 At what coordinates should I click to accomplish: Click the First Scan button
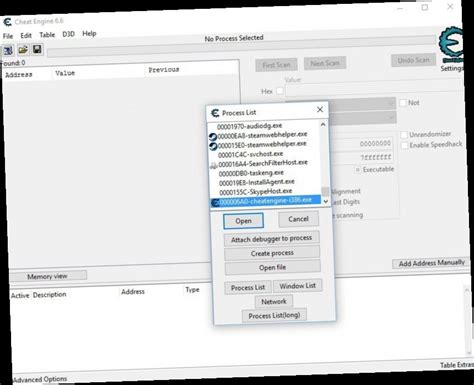click(x=276, y=65)
